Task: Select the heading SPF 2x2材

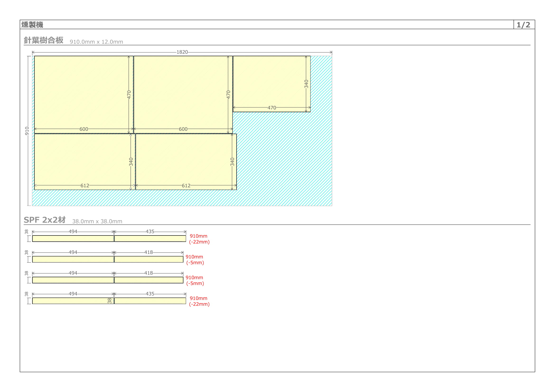Action: click(x=45, y=220)
